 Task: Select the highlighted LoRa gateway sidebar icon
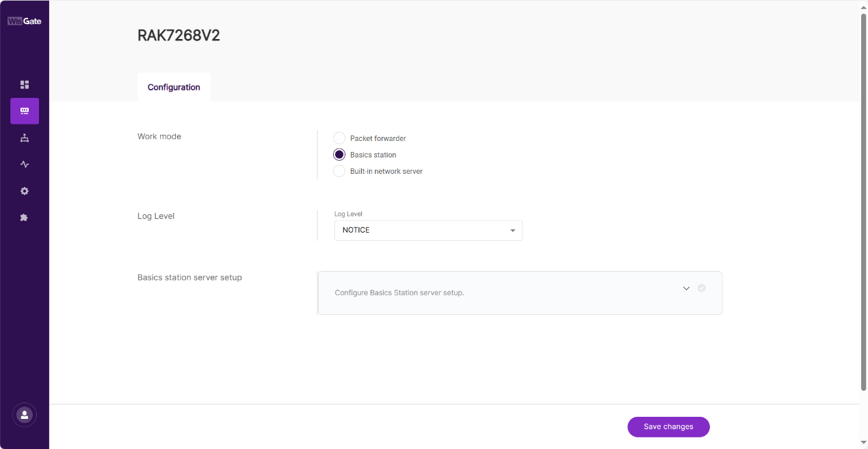pyautogui.click(x=25, y=111)
